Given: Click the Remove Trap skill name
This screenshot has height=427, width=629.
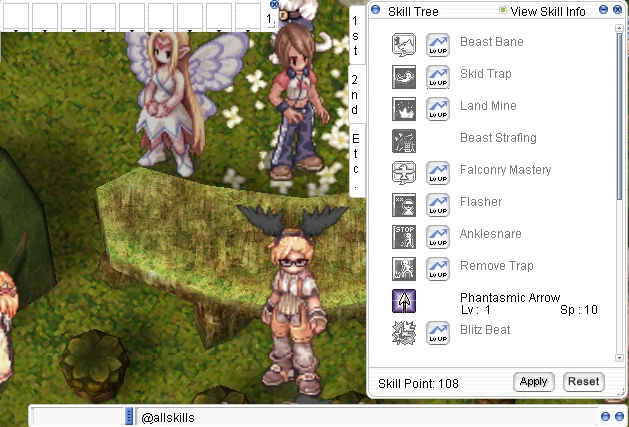Looking at the screenshot, I should tap(497, 266).
